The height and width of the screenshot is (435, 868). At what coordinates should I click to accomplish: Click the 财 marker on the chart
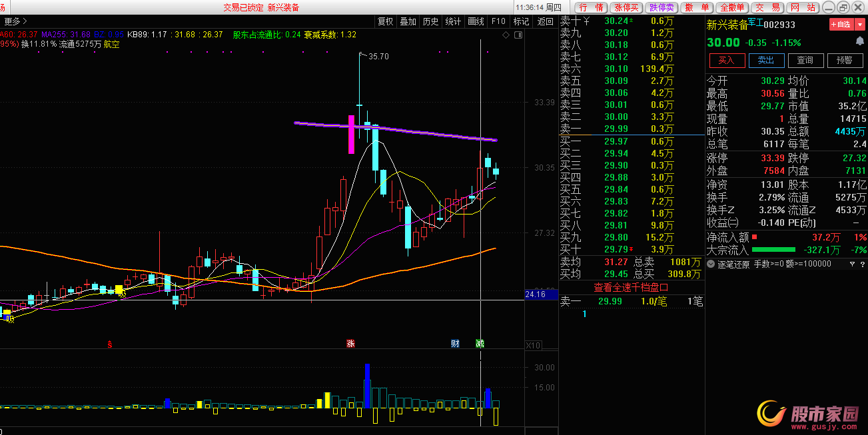[455, 344]
